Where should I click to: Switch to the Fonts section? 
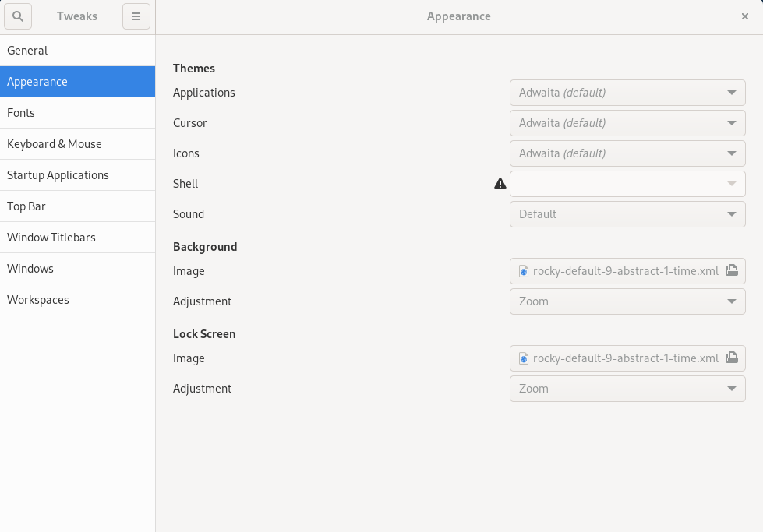coord(21,112)
